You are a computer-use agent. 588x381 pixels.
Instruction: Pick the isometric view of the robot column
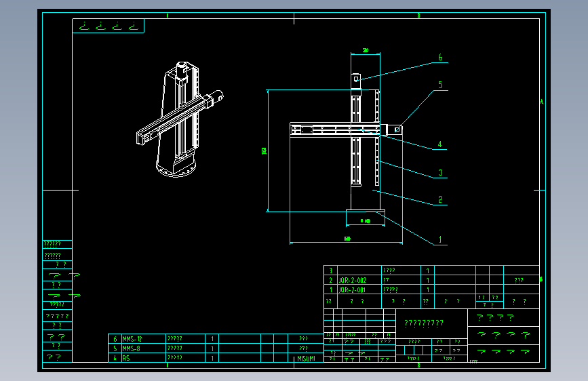tap(179, 119)
